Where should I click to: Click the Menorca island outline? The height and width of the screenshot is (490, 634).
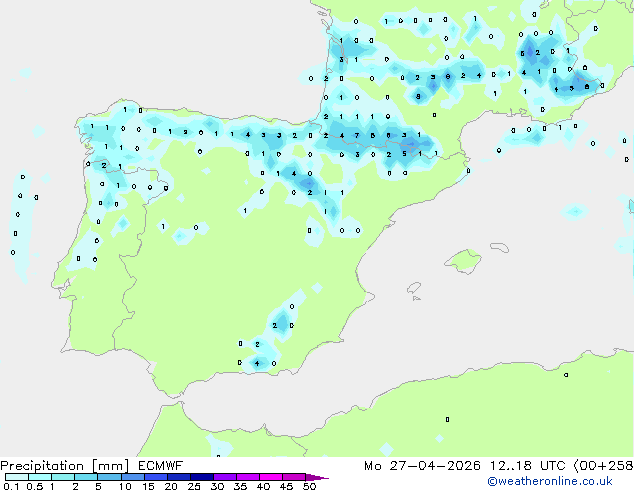[499, 247]
